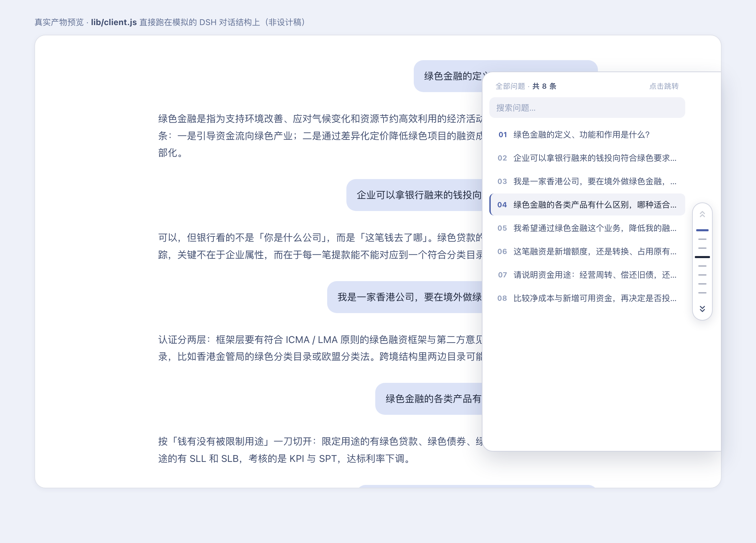This screenshot has width=756, height=543.
Task: Click the answer paragraph starting 按「钱有没有被限制用途」
Action: point(320,450)
